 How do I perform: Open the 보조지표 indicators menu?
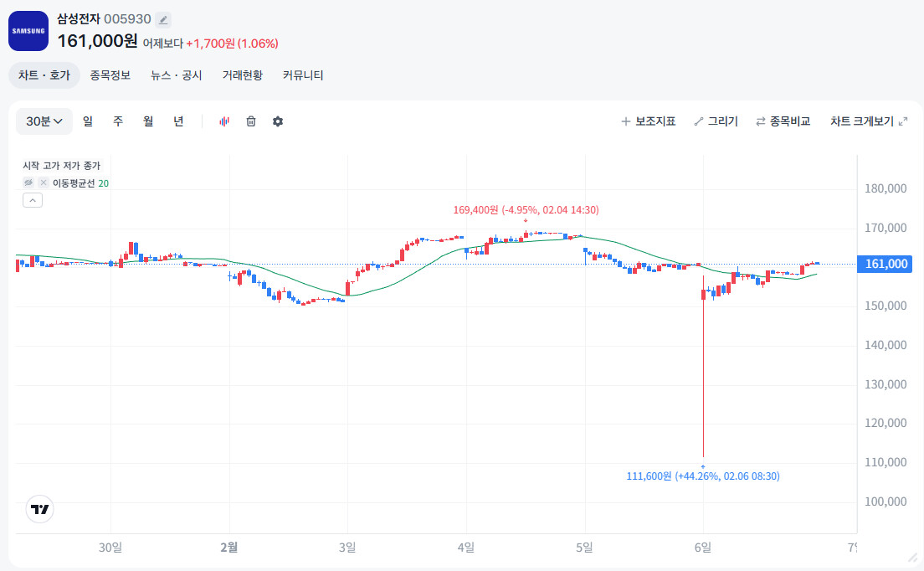pyautogui.click(x=648, y=121)
